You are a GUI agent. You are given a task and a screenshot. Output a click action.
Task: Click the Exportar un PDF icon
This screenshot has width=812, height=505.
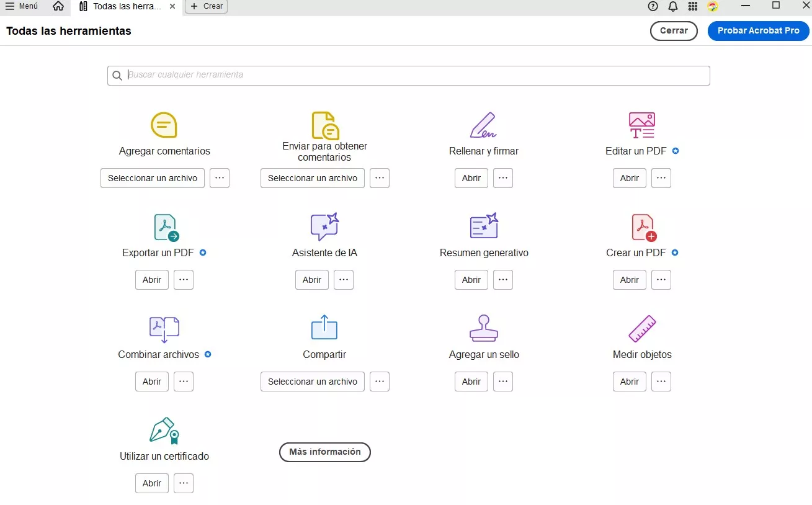166,227
